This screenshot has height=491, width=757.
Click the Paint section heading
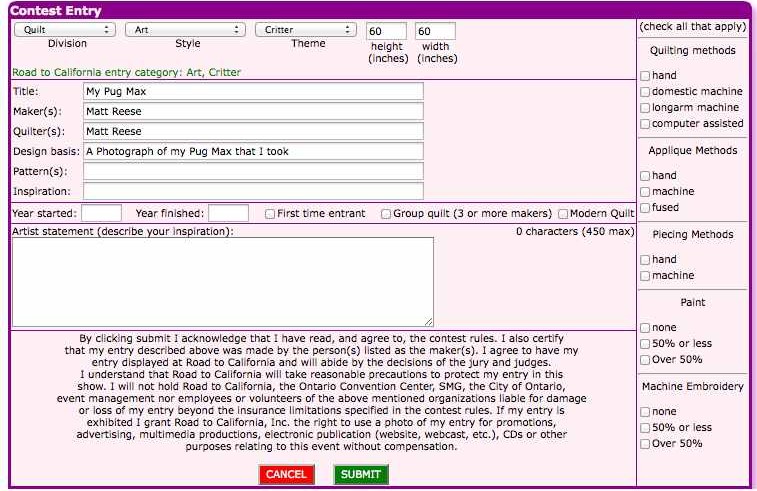[x=693, y=302]
